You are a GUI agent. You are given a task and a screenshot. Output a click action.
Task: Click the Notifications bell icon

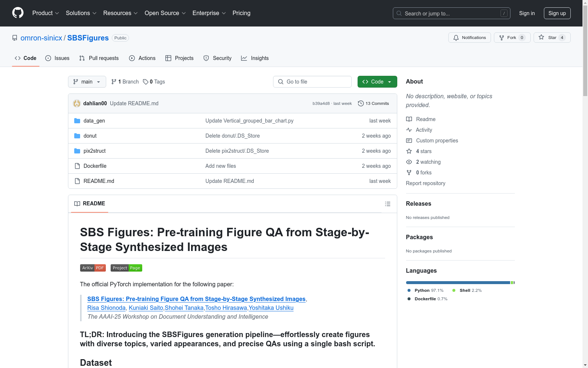456,38
